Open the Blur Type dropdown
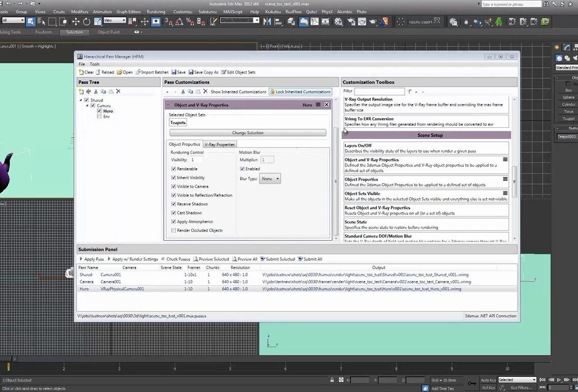Screen dimensions: 578x392 point(269,178)
